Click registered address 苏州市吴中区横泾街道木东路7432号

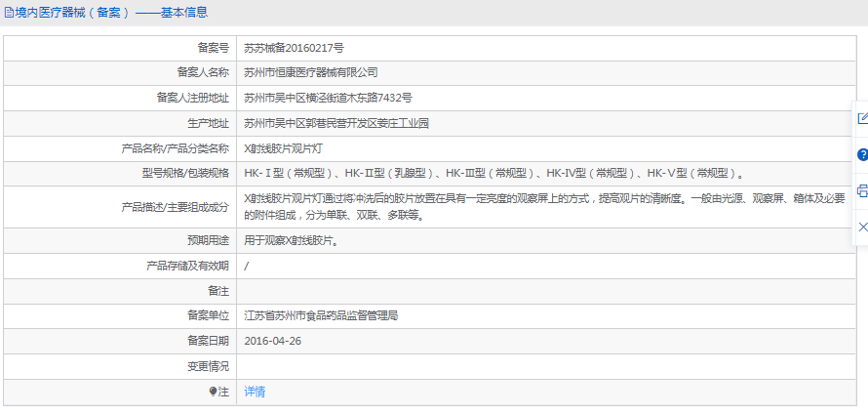click(329, 98)
